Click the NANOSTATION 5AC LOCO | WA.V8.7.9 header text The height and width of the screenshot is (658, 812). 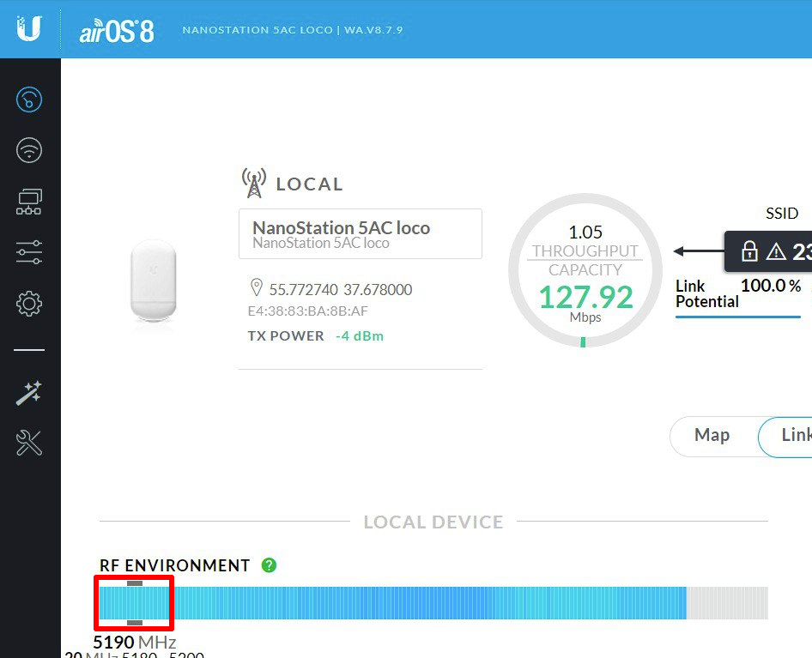[293, 30]
